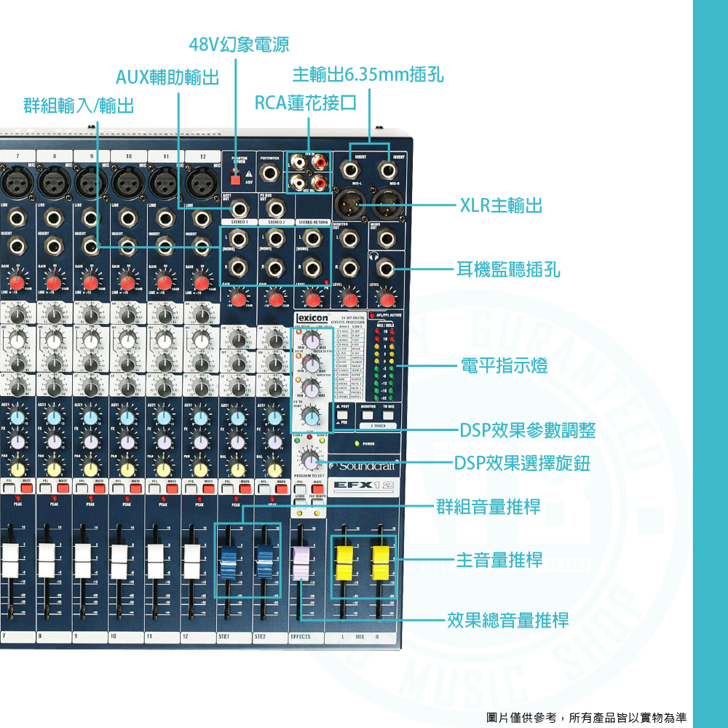Toggle the POST/PRE switch button
This screenshot has height=728, width=728.
point(342,415)
